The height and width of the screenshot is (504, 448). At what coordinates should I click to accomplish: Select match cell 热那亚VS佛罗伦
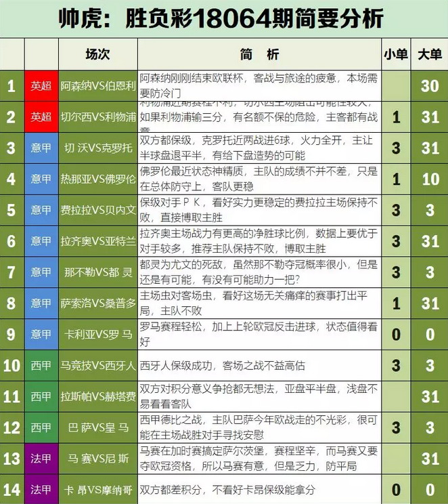(98, 179)
